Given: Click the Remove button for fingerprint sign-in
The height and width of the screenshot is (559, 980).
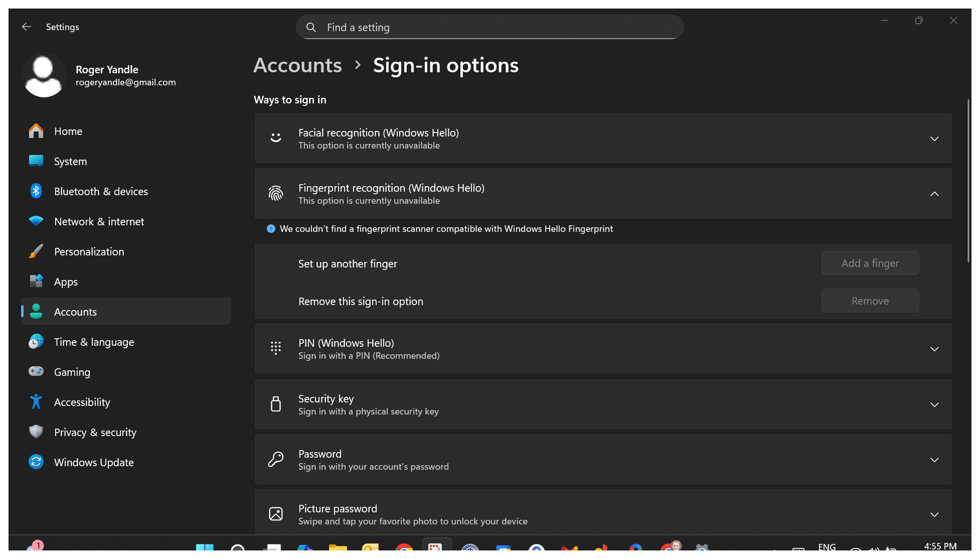Looking at the screenshot, I should tap(870, 301).
